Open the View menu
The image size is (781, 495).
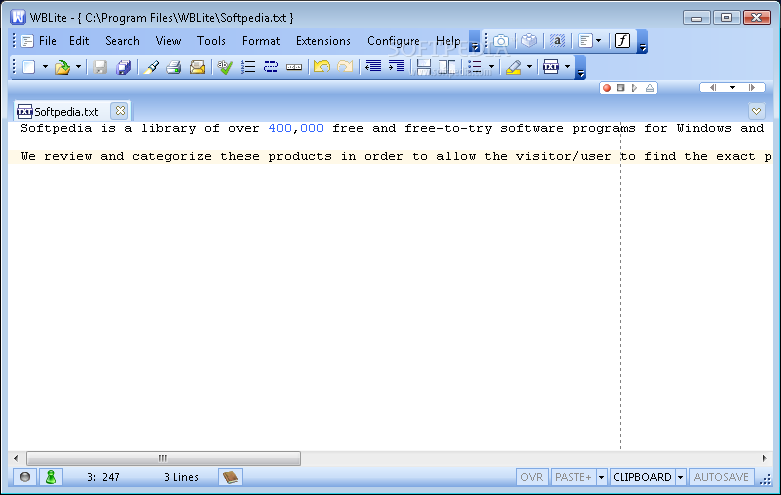pos(168,41)
